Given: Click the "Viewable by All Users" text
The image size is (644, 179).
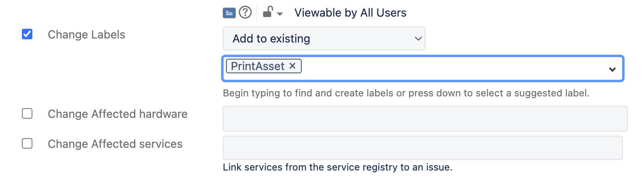Looking at the screenshot, I should [350, 13].
